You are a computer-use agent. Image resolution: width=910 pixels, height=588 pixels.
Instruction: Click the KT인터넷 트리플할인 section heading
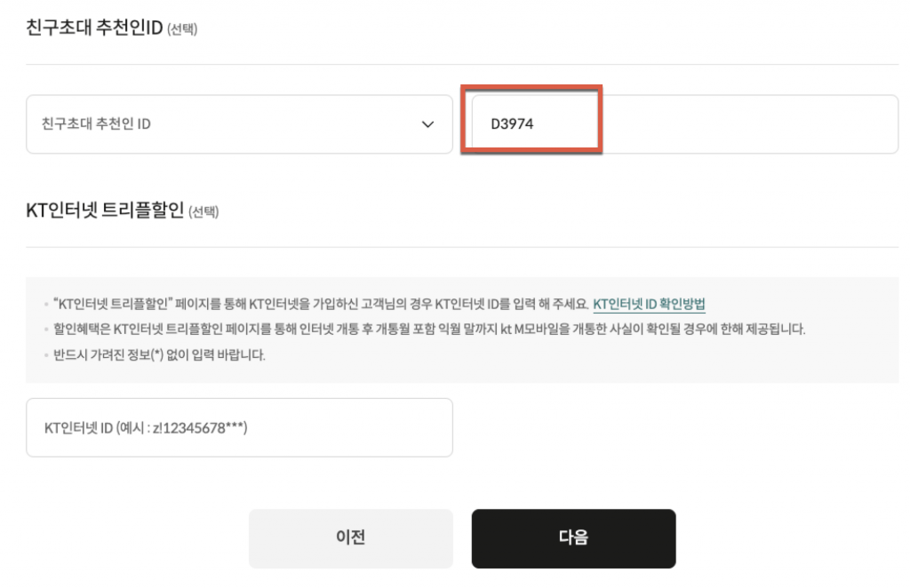(105, 211)
